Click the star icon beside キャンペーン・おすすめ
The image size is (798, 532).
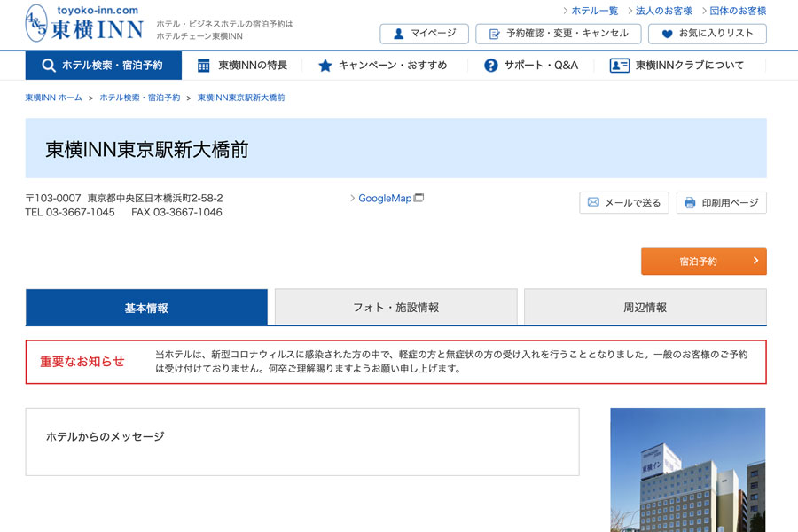click(325, 65)
